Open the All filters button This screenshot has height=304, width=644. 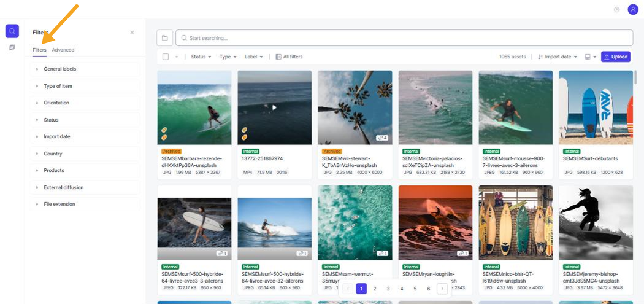(289, 57)
